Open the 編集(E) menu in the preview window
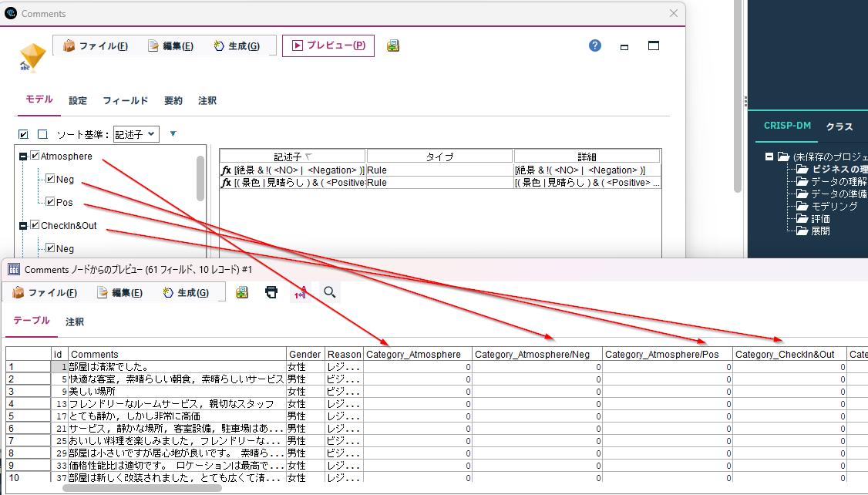868x495 pixels. click(119, 292)
